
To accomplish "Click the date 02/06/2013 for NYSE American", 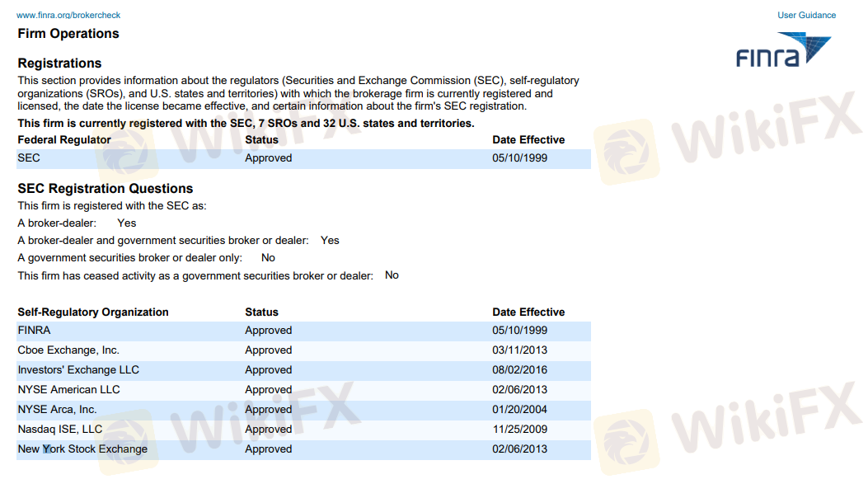I will [x=519, y=389].
